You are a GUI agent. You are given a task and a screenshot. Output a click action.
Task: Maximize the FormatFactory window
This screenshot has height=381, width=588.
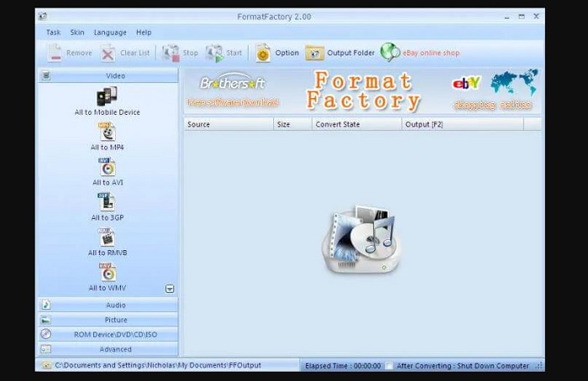pyautogui.click(x=522, y=17)
